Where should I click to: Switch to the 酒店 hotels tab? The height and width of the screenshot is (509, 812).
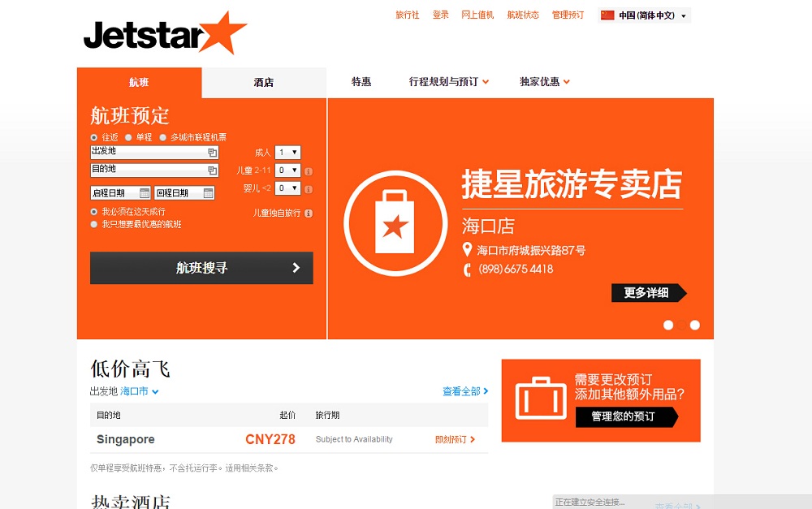pos(264,82)
